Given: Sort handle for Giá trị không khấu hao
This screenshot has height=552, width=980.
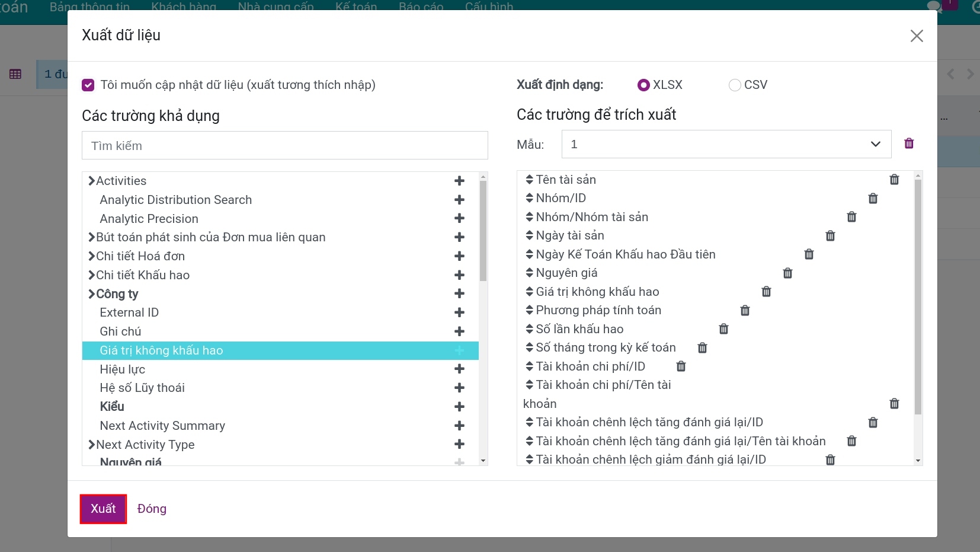Looking at the screenshot, I should (x=530, y=292).
